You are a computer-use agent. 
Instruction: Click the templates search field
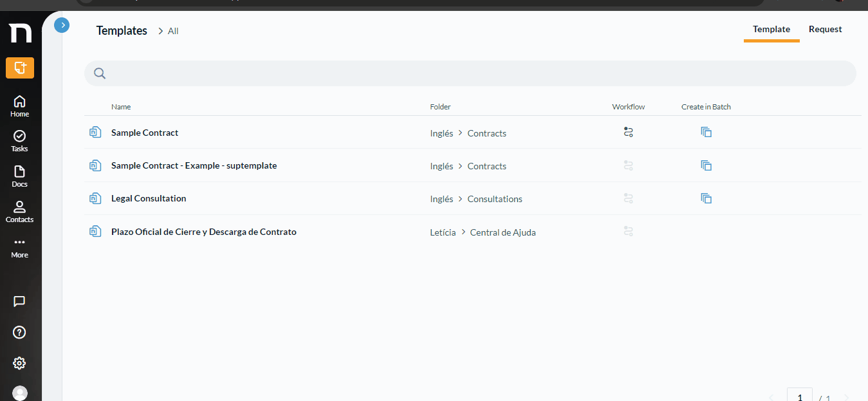click(x=470, y=73)
